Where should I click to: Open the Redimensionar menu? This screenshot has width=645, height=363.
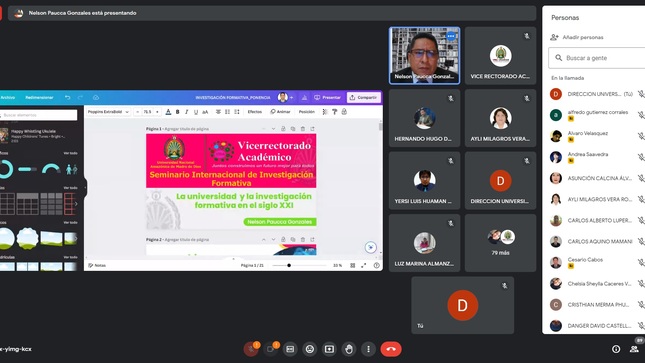point(39,98)
